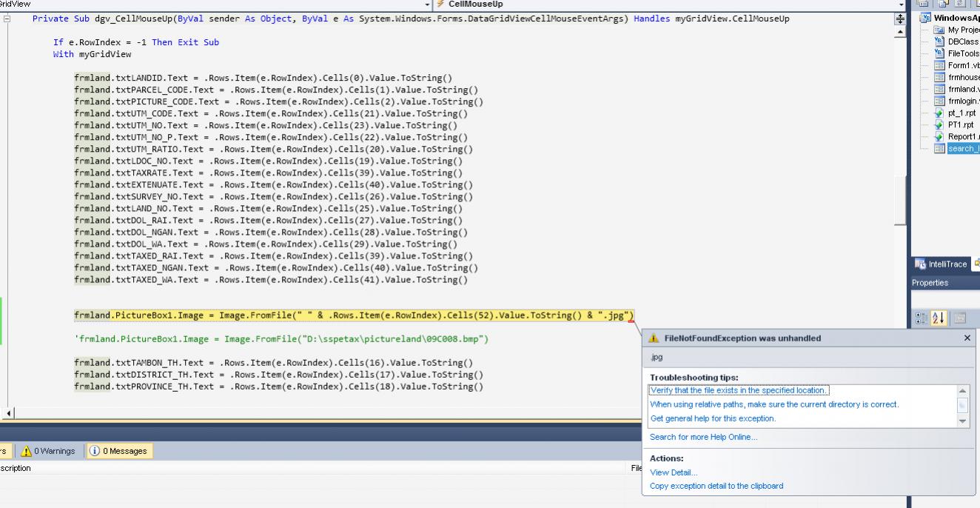Click the code editor scroll-up arrow
The image size is (980, 508).
click(x=900, y=32)
